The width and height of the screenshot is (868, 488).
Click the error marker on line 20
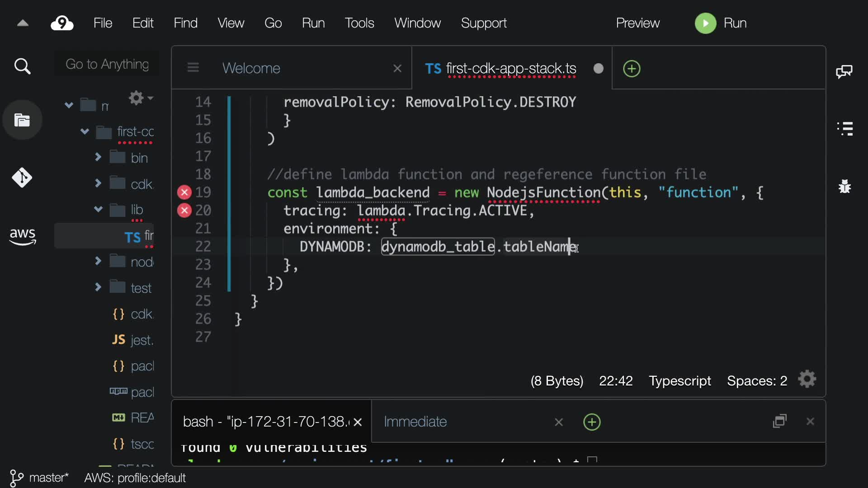tap(184, 211)
